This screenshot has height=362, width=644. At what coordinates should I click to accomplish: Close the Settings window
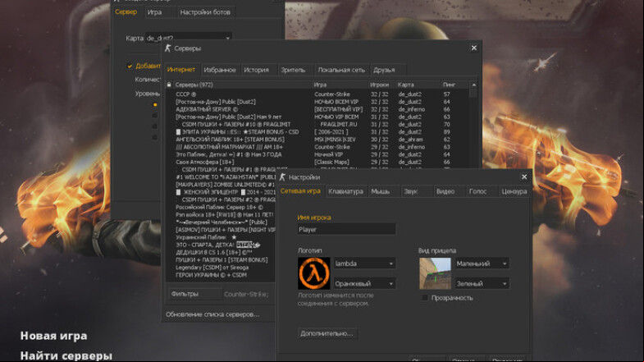click(x=524, y=176)
